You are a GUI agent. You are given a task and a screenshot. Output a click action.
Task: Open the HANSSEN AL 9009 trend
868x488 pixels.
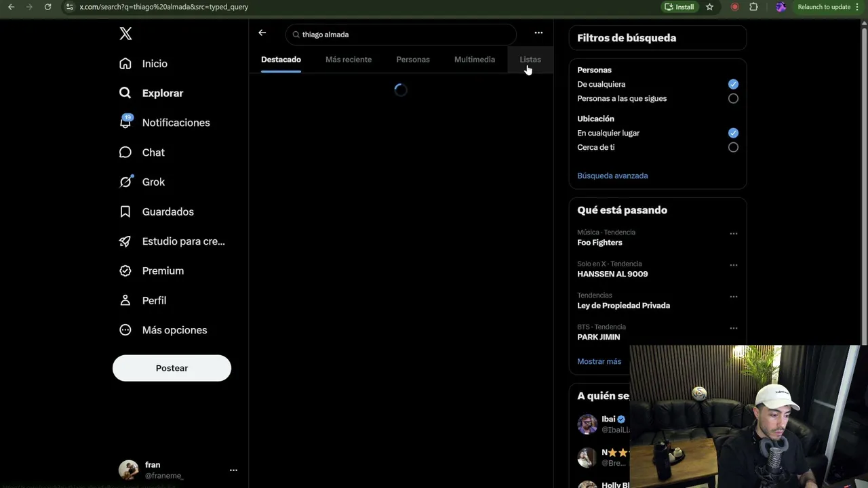pos(612,274)
